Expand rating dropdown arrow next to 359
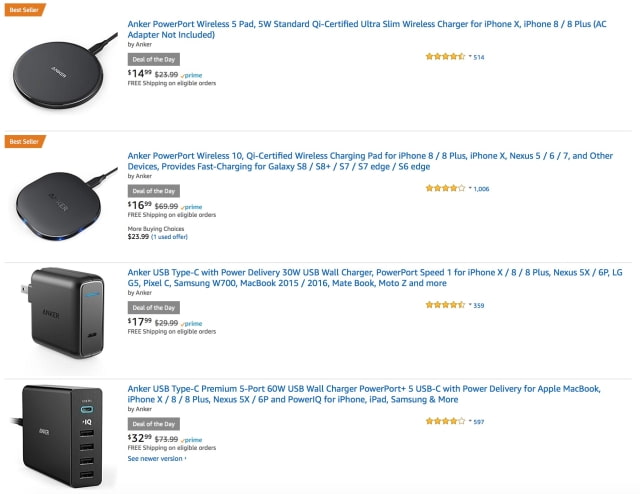The width and height of the screenshot is (640, 494). pyautogui.click(x=470, y=305)
